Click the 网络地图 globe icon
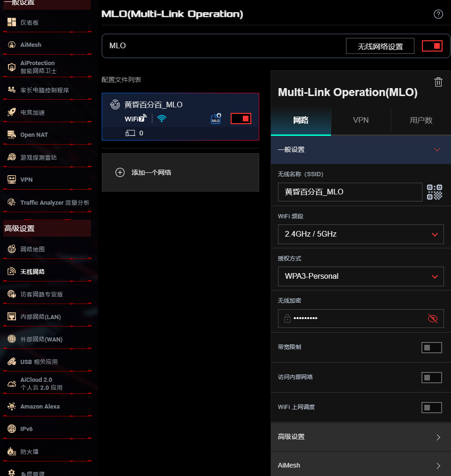Screen dimensions: 451x476 click(12, 249)
